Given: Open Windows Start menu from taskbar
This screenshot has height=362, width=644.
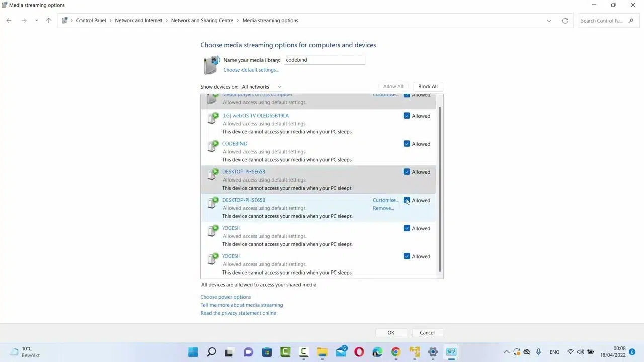Looking at the screenshot, I should pyautogui.click(x=193, y=352).
